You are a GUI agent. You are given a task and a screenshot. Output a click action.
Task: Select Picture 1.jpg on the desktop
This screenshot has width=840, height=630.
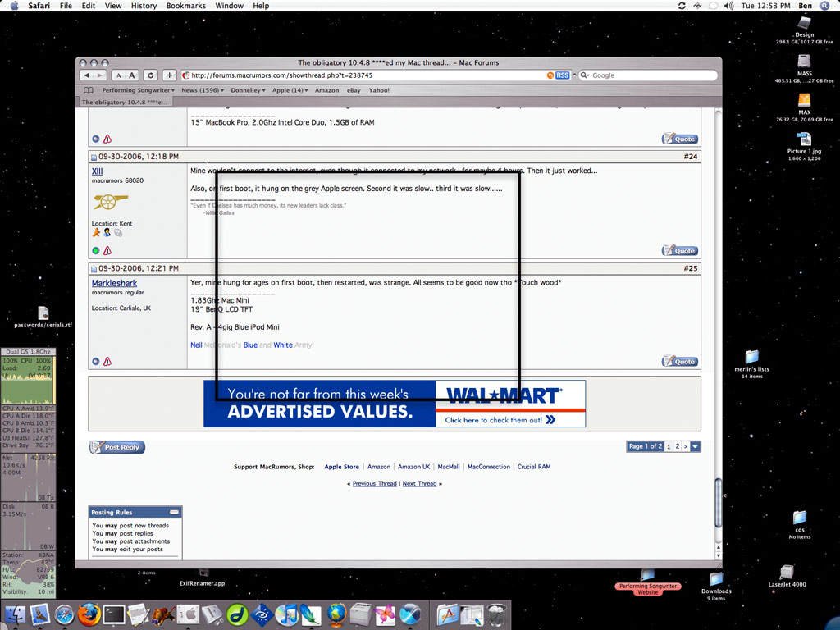804,139
